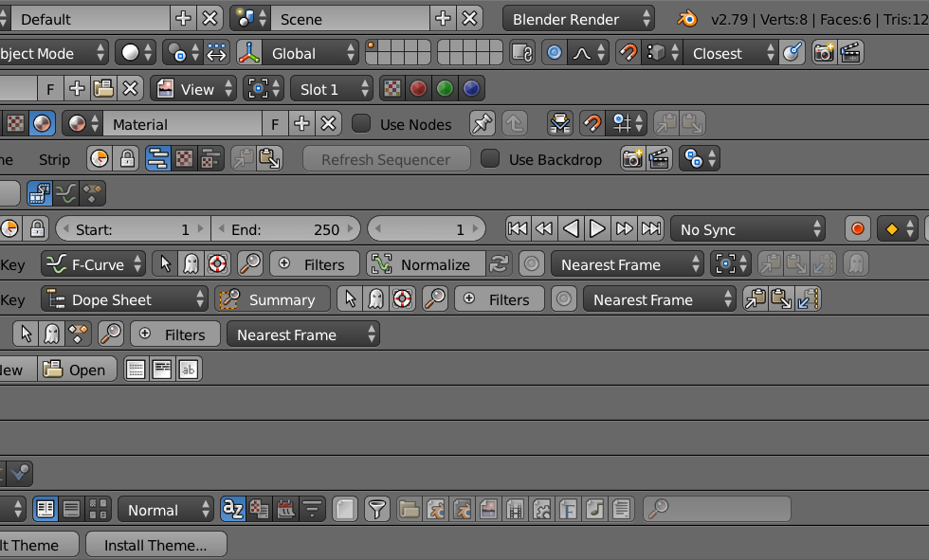Click the play animation forward button
This screenshot has width=929, height=560.
(x=597, y=229)
